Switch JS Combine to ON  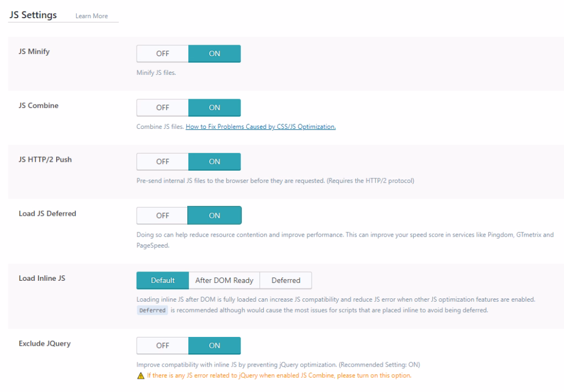[214, 107]
